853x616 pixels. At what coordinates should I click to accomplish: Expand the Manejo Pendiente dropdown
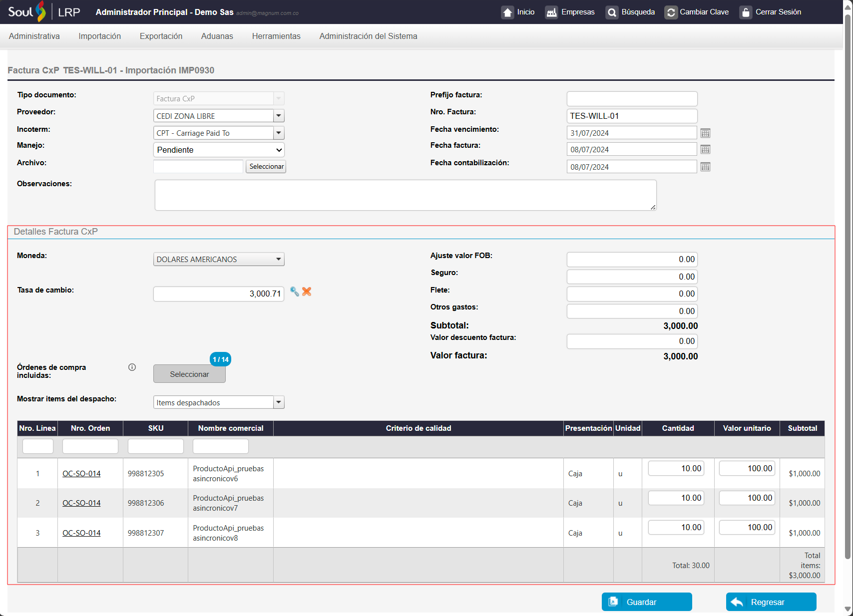coord(279,150)
